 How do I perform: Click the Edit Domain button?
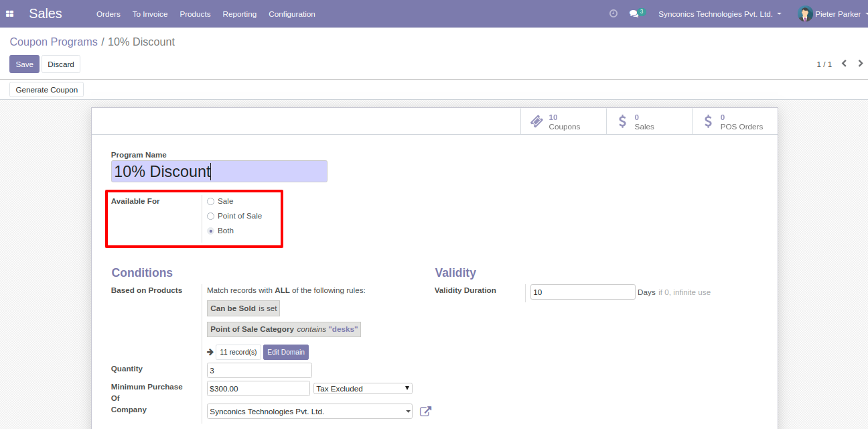(x=286, y=352)
